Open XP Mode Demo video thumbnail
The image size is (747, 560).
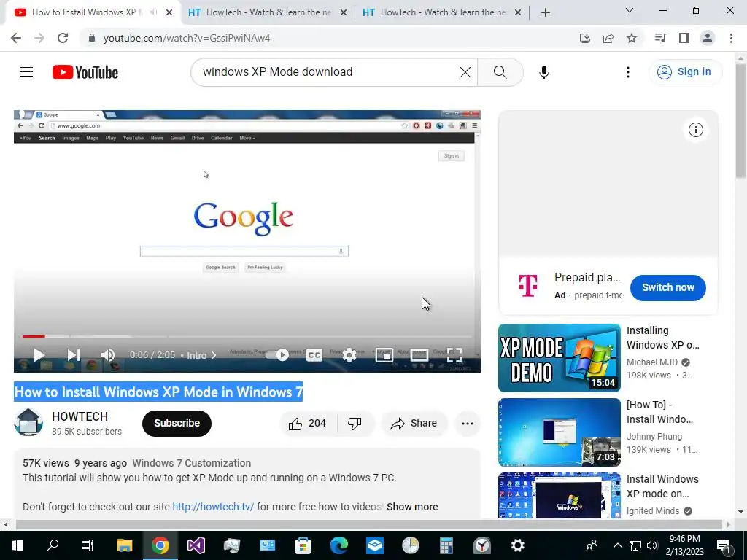(560, 358)
